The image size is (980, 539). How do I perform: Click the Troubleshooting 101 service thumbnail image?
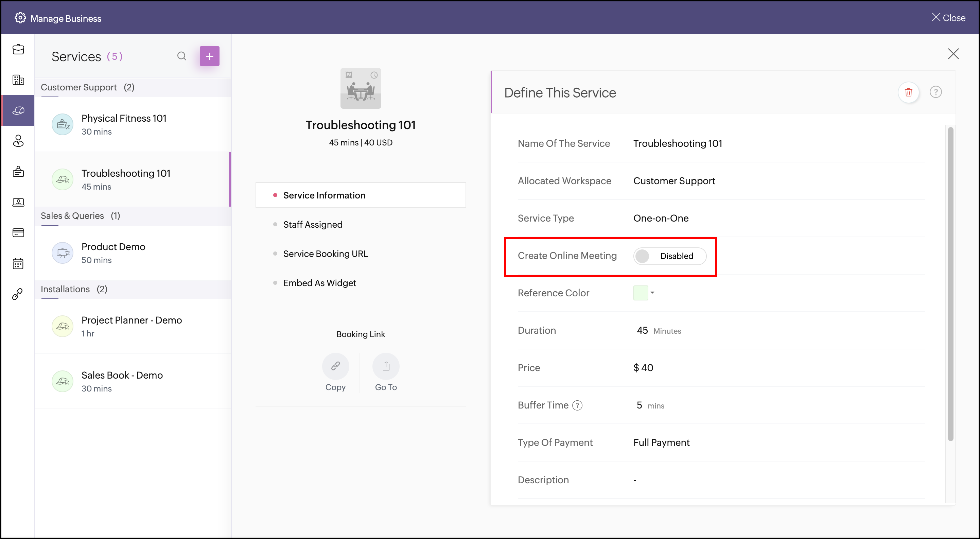360,88
